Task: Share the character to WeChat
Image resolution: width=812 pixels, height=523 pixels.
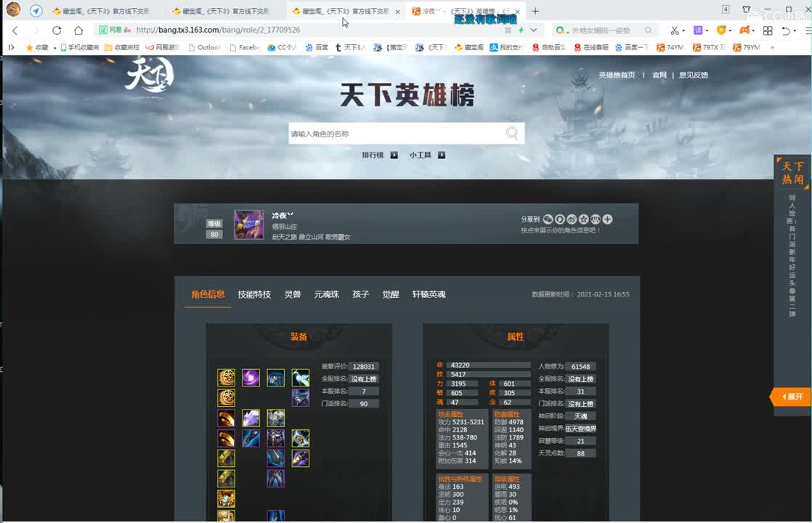Action: [548, 219]
